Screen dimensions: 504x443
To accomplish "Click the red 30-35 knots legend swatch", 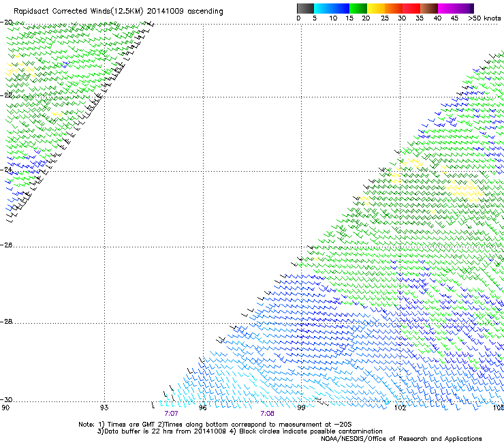I will click(x=411, y=8).
